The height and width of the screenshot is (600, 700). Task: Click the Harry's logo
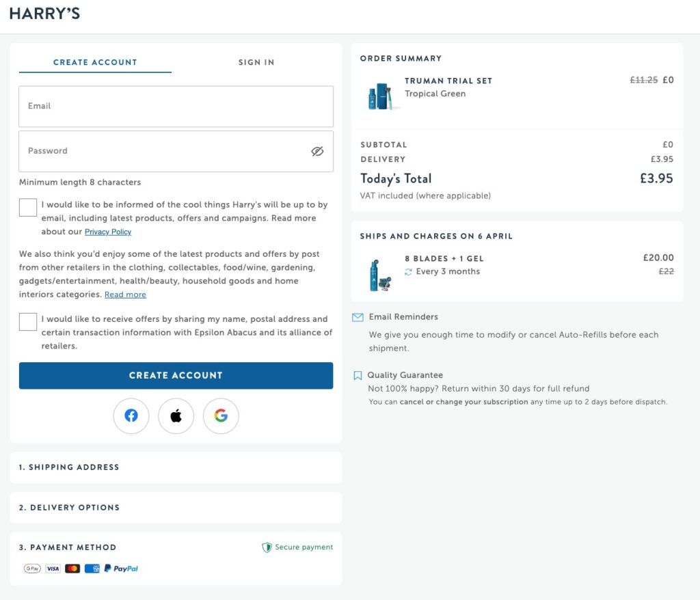coord(44,14)
